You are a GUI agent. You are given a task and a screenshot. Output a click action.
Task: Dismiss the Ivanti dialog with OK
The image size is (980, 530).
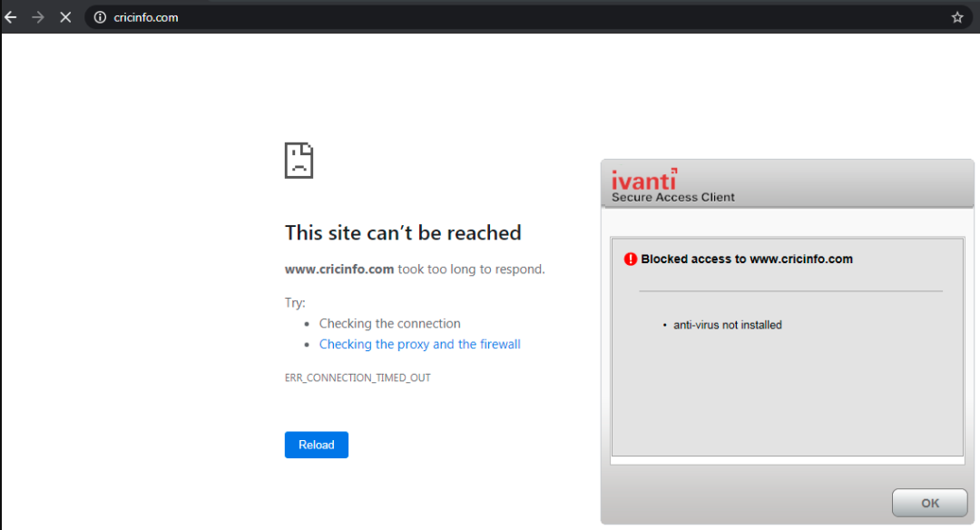pyautogui.click(x=929, y=503)
